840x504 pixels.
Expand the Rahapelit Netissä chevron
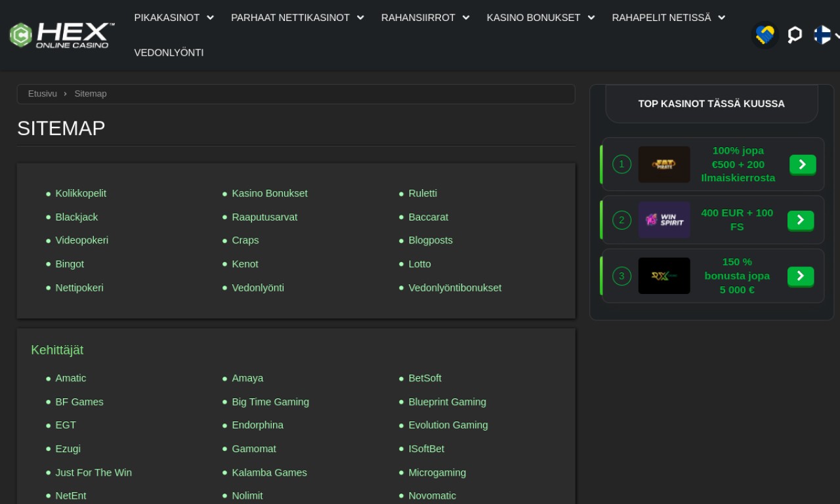722,18
